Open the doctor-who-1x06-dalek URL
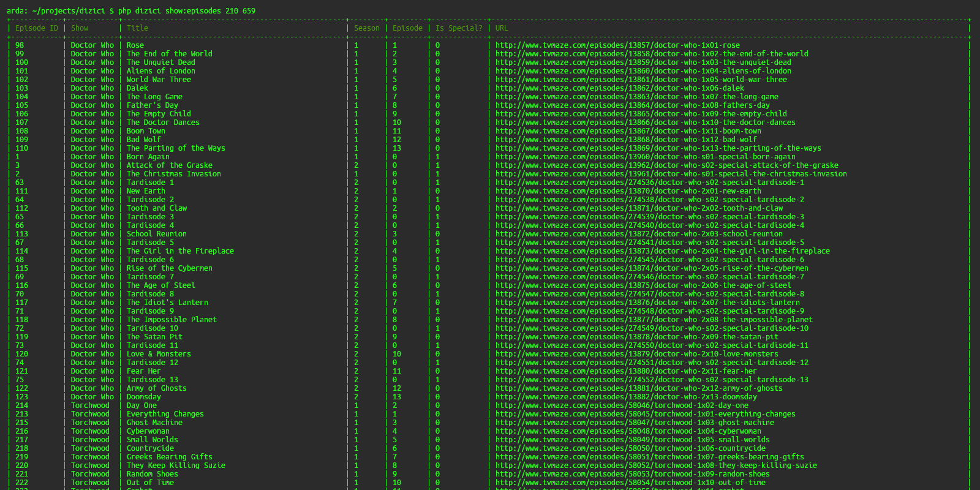980x490 pixels. point(620,88)
